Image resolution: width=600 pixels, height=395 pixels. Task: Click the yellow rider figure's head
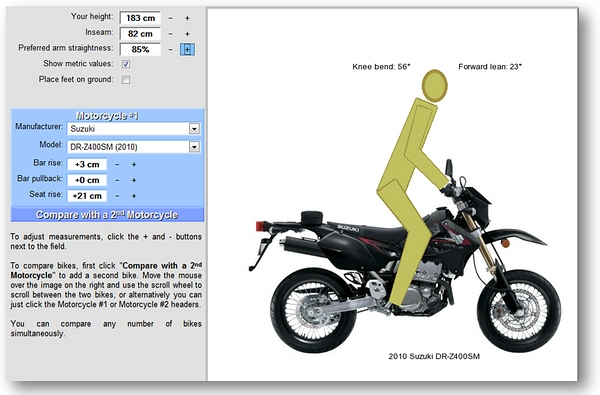tap(435, 86)
